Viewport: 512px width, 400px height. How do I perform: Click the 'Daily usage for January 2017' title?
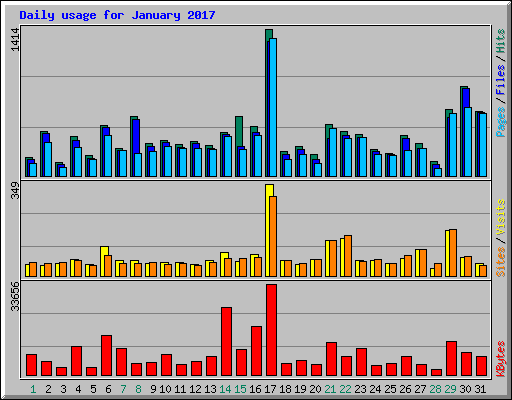point(117,15)
